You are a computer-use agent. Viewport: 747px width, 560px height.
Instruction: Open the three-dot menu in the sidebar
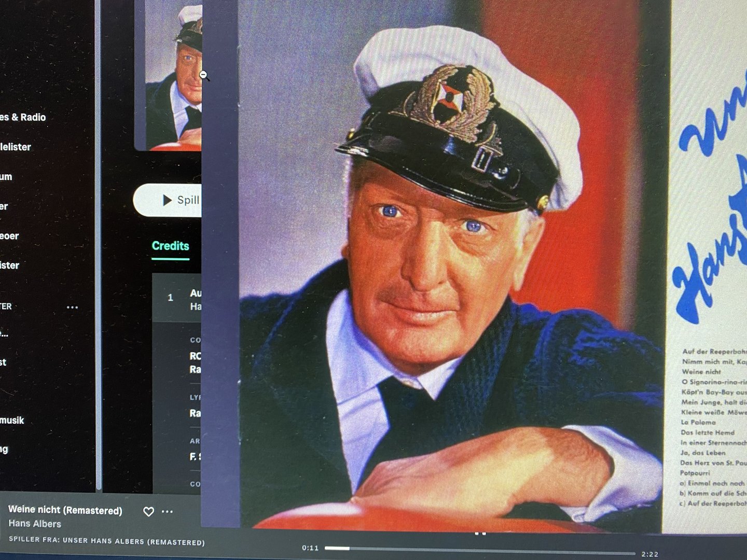[72, 307]
